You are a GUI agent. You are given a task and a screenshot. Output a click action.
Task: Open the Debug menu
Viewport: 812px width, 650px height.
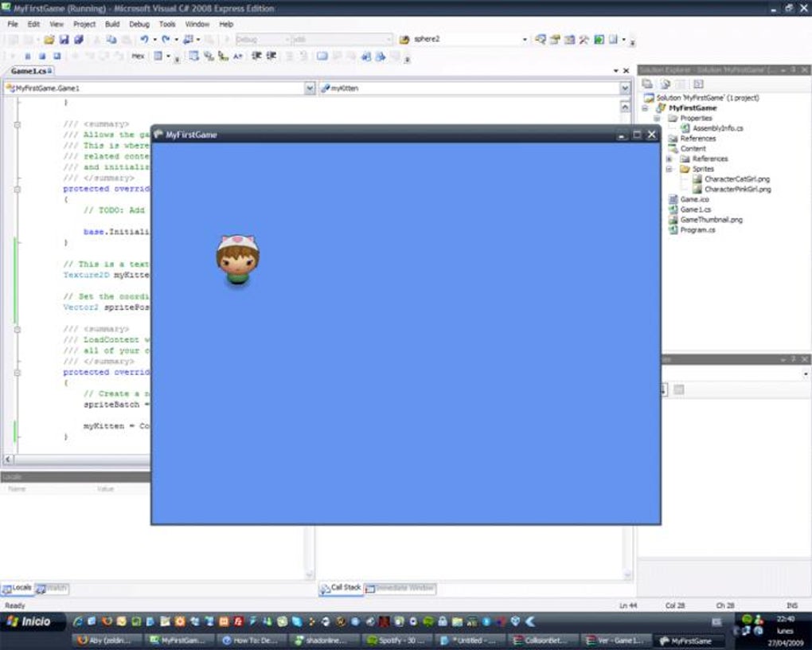139,25
